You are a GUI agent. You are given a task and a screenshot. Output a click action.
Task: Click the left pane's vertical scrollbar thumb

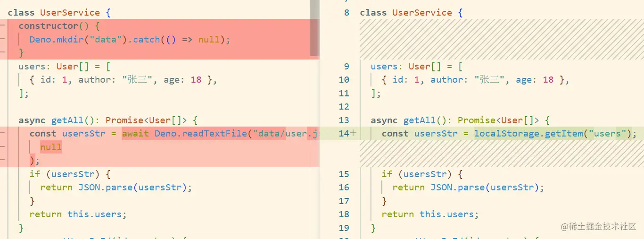pos(314,28)
